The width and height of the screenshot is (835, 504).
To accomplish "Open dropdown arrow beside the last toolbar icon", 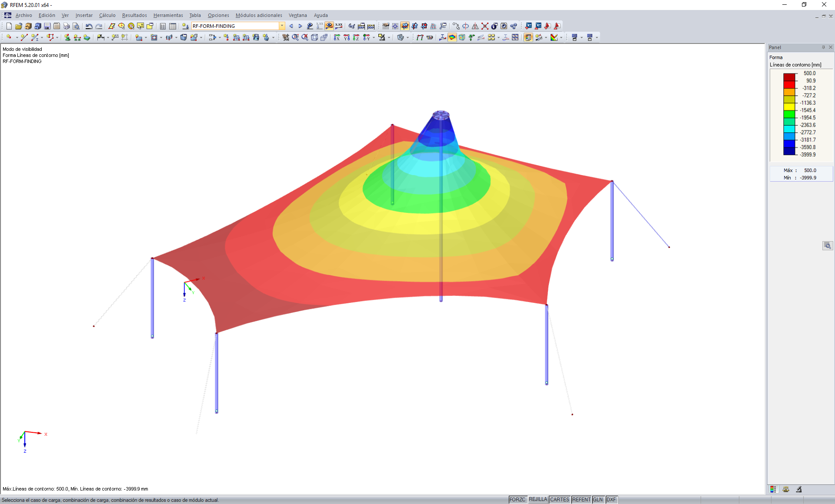I will point(597,37).
